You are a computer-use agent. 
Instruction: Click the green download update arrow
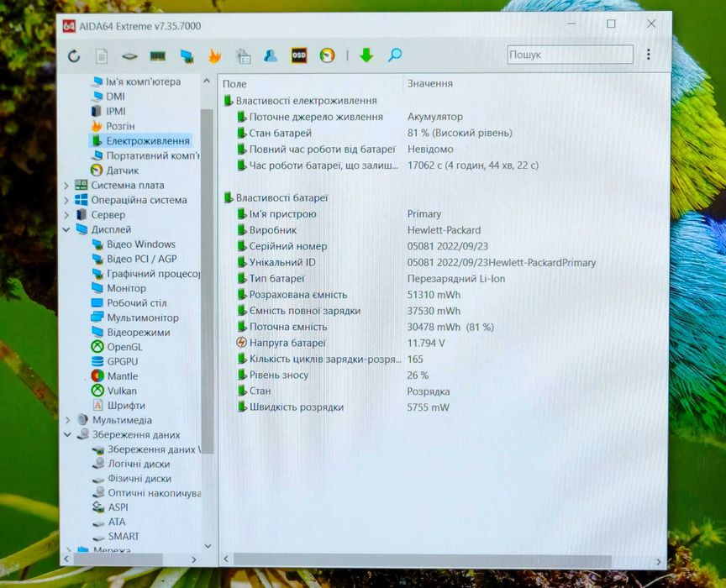point(366,55)
